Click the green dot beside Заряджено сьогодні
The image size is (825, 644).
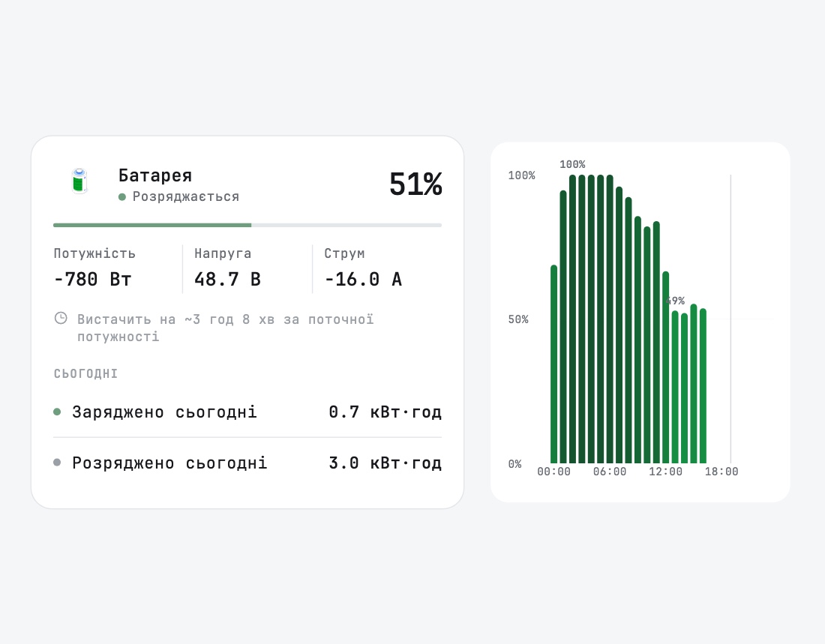(x=57, y=412)
